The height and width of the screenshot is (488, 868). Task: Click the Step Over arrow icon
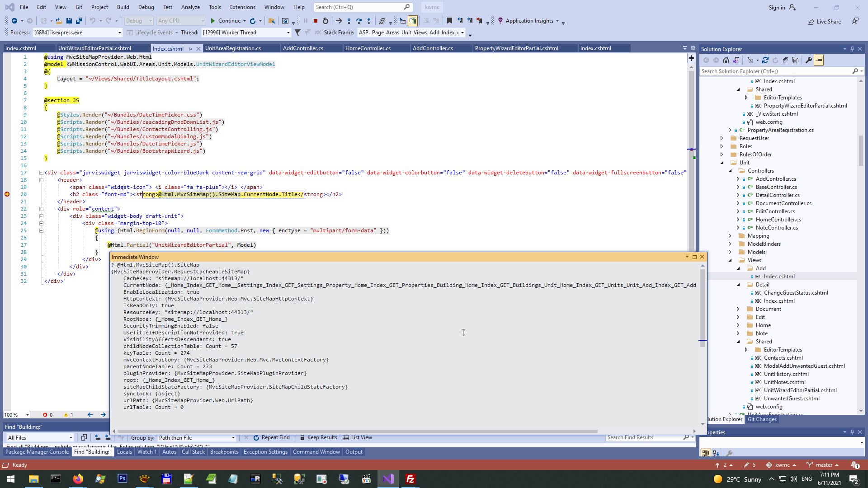[359, 21]
